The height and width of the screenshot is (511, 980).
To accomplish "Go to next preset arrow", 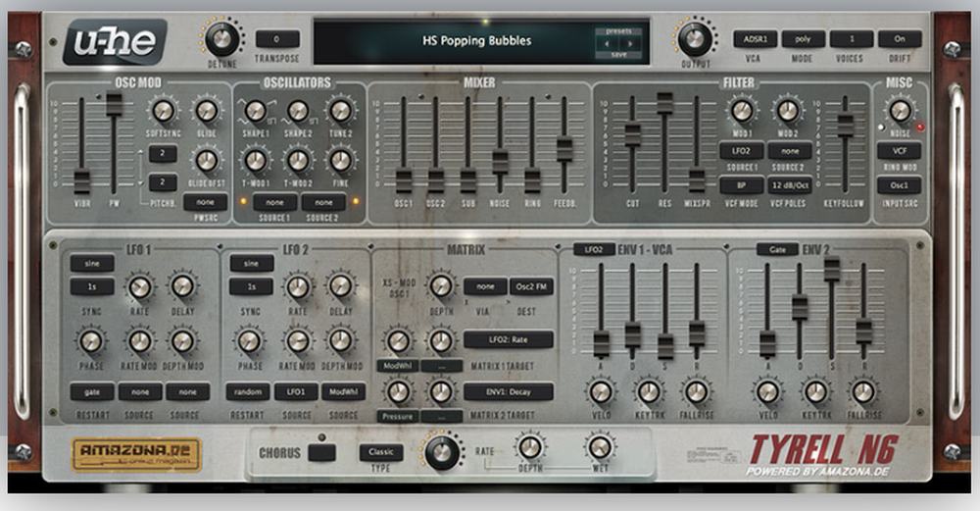I will [x=630, y=44].
